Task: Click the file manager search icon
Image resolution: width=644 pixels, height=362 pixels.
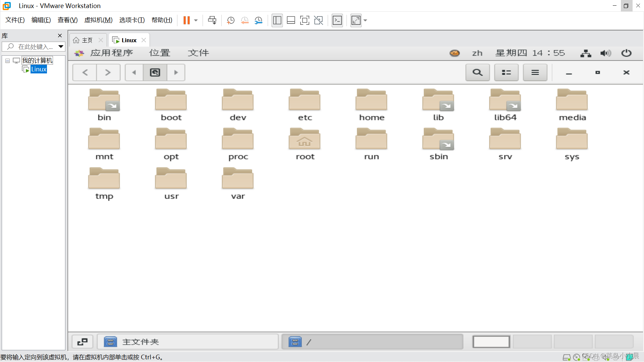Action: click(477, 72)
